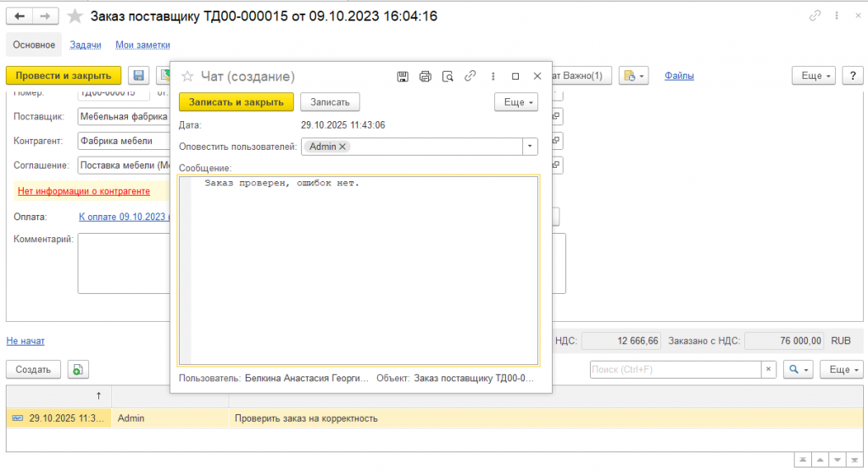This screenshot has height=476, width=868.
Task: Click the Создать button
Action: pyautogui.click(x=33, y=369)
